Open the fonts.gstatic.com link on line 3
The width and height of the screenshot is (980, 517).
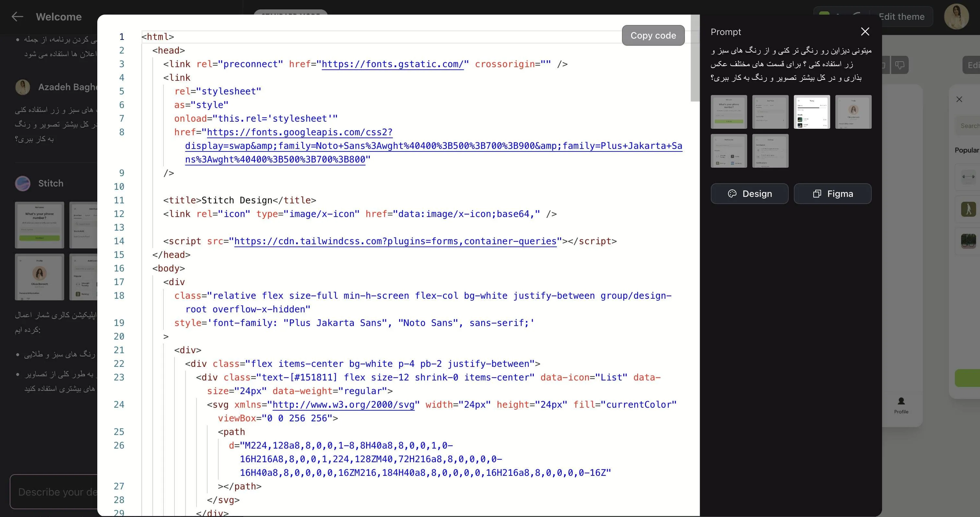tap(392, 64)
